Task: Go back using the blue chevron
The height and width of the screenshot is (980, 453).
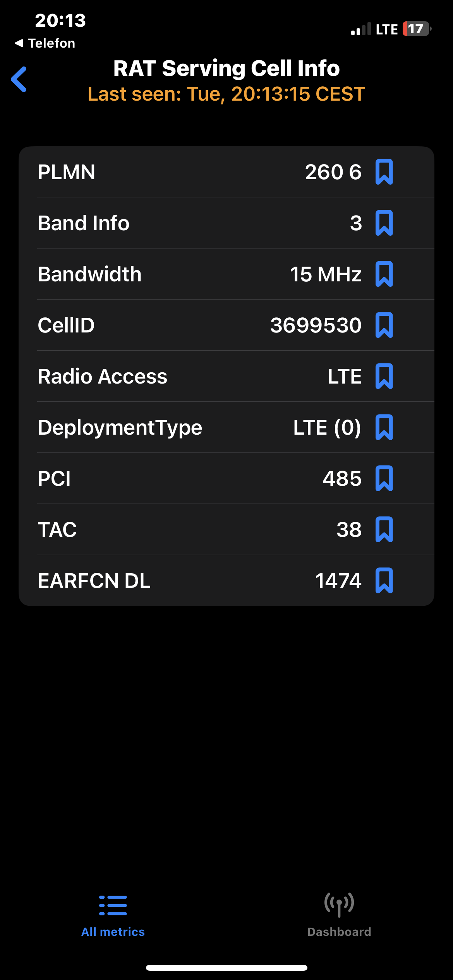Action: (x=19, y=79)
